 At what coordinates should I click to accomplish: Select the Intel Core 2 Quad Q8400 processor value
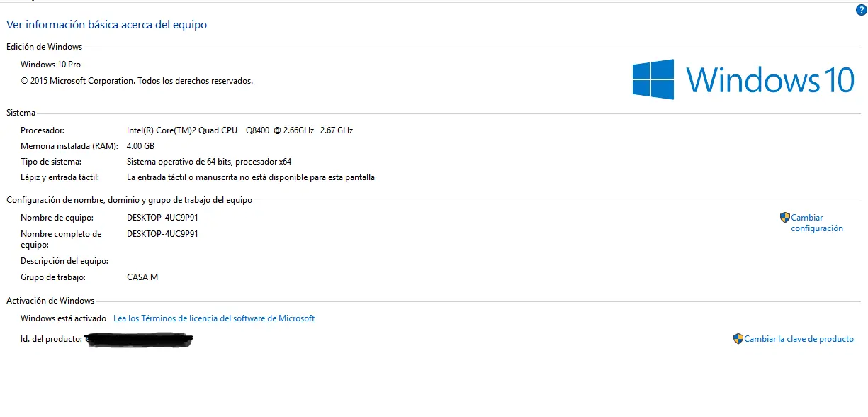(x=239, y=130)
